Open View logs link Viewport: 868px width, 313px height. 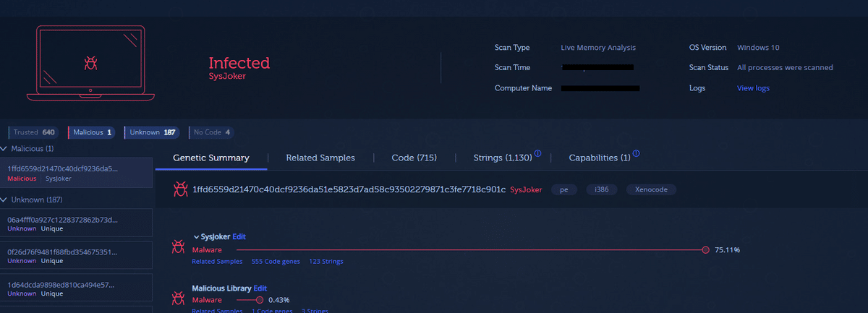(x=753, y=88)
